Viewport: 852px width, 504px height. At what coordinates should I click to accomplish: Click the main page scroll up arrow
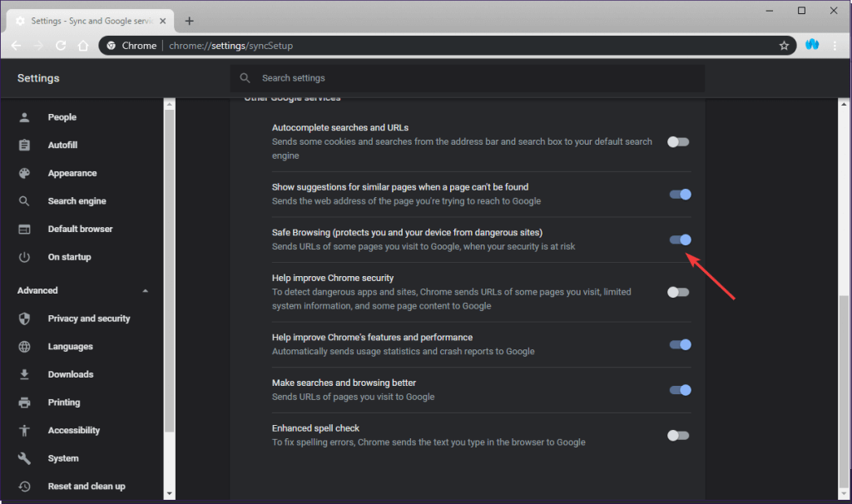[x=844, y=104]
